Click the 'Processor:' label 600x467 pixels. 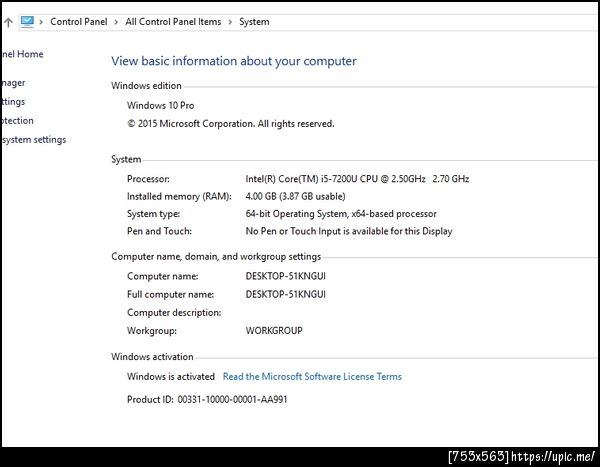coord(148,179)
